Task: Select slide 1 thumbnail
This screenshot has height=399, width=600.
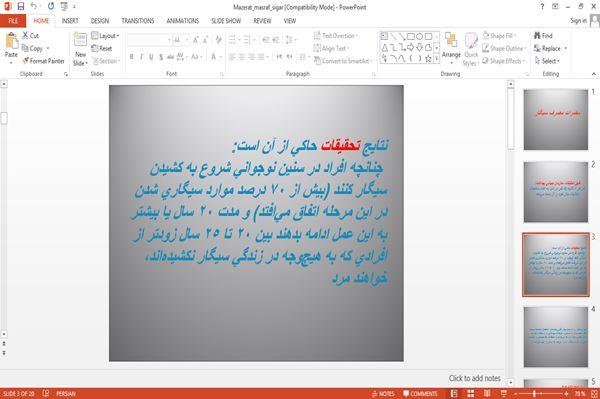Action: click(x=556, y=120)
